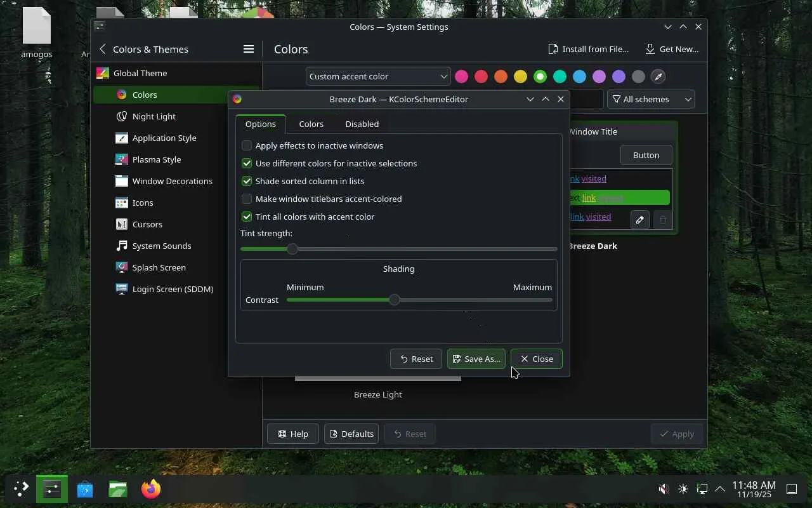Viewport: 812px width, 508px height.
Task: Select the Breeze Light scheme label
Action: (378, 394)
